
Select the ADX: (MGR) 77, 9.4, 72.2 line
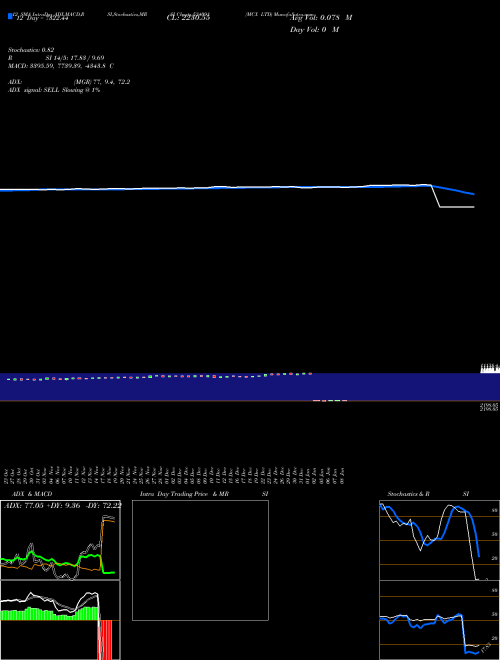[69, 82]
